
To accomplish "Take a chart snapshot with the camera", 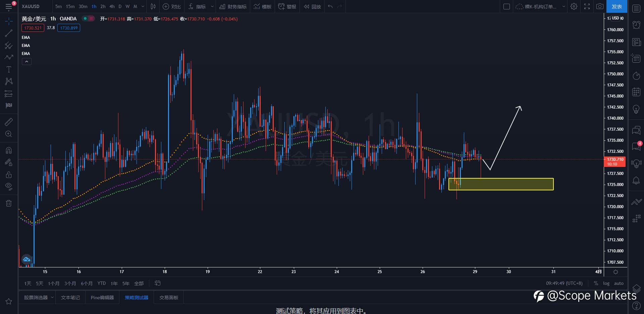I will (x=600, y=6).
